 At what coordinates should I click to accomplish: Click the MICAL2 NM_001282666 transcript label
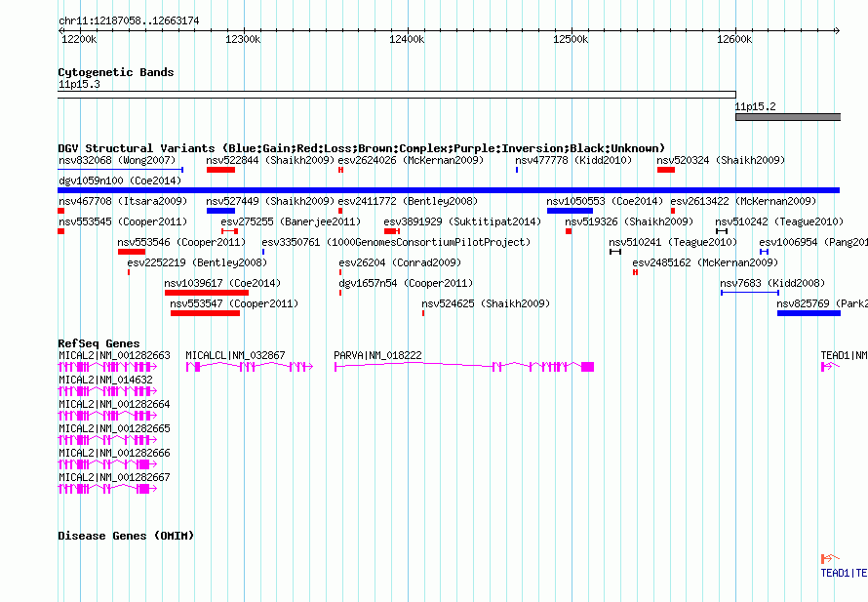tap(114, 453)
